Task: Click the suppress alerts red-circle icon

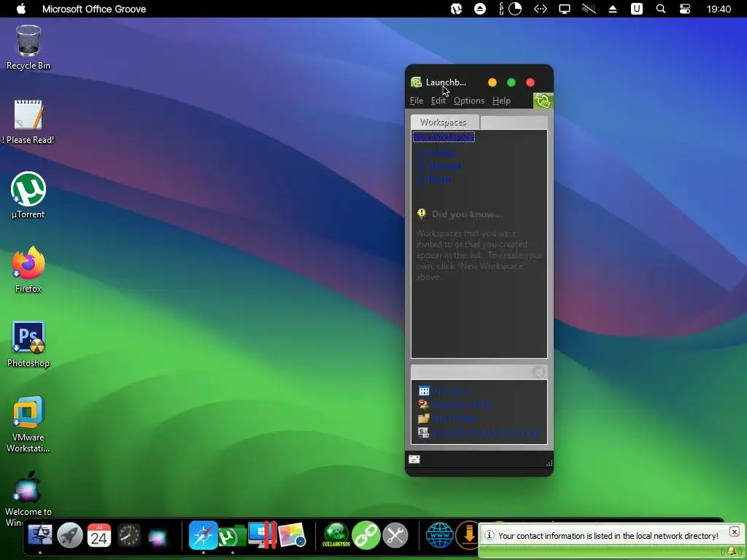Action: point(424,405)
